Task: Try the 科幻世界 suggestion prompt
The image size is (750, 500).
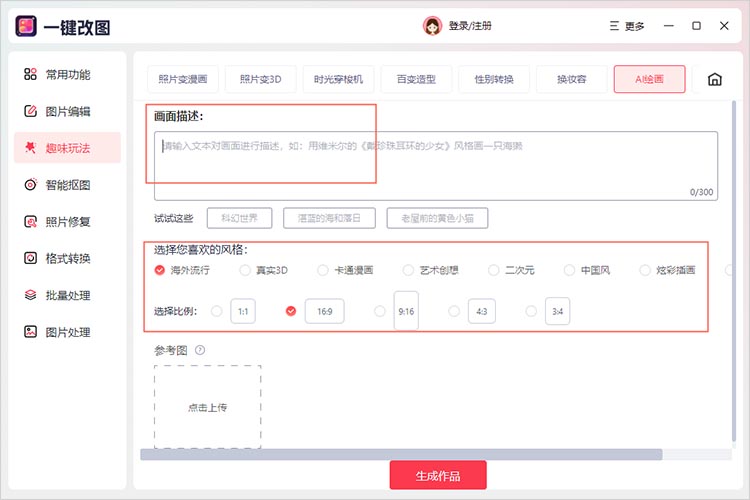Action: [x=239, y=217]
